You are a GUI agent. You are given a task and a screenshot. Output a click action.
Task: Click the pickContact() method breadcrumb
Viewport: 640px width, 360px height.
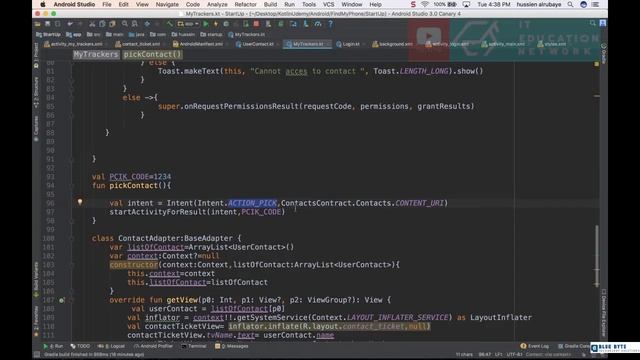click(x=152, y=54)
